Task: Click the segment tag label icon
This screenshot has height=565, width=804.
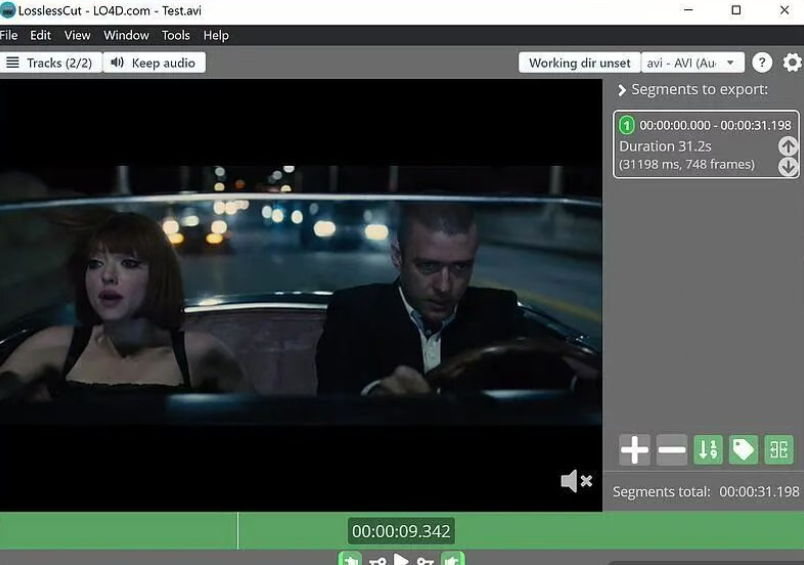Action: (x=743, y=450)
